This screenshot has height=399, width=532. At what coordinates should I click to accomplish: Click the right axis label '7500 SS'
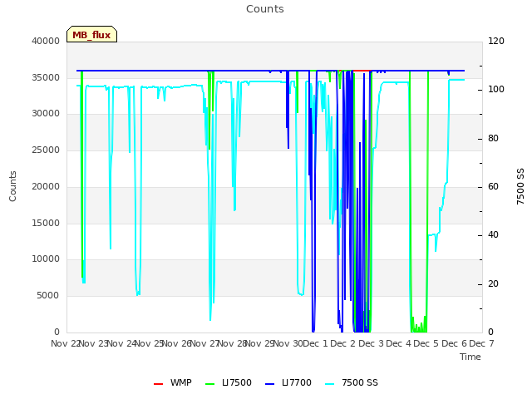[520, 186]
